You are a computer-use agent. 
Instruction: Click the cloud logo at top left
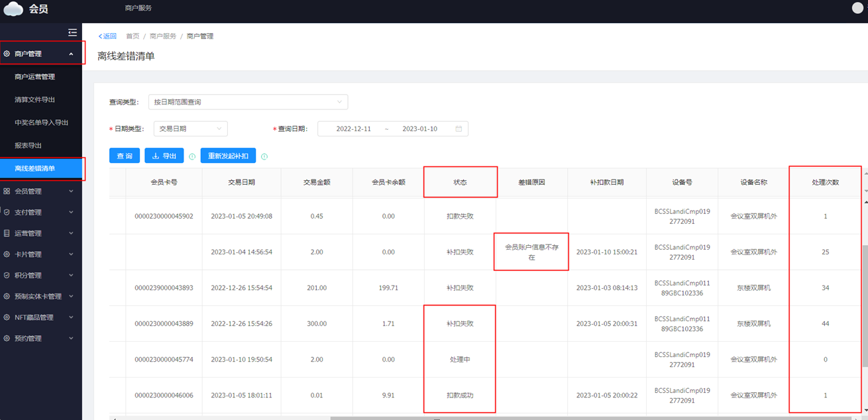click(x=13, y=9)
